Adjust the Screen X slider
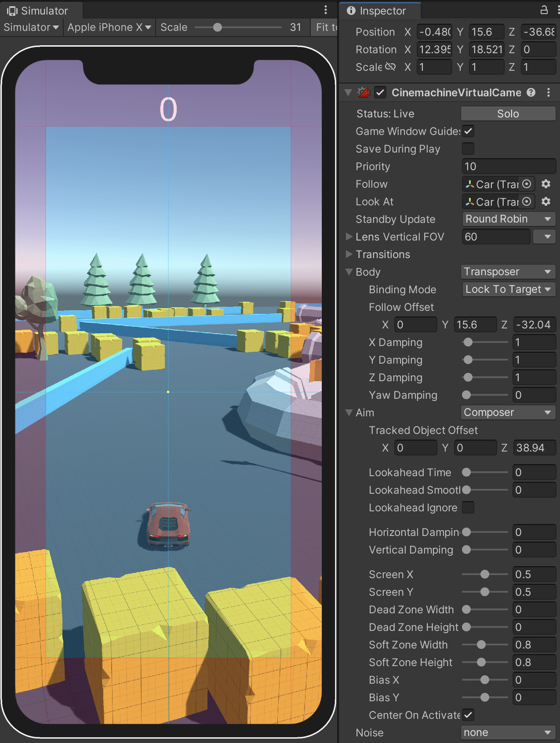This screenshot has height=743, width=560. pyautogui.click(x=485, y=574)
